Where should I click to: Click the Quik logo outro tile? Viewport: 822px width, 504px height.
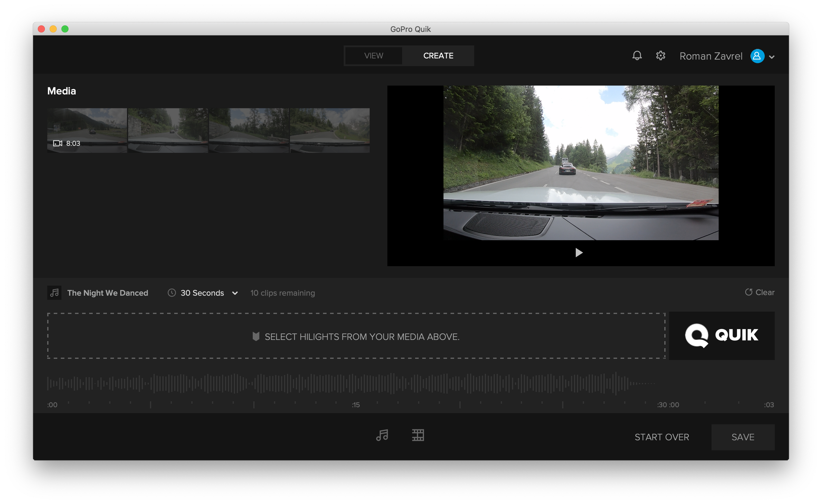(x=722, y=336)
